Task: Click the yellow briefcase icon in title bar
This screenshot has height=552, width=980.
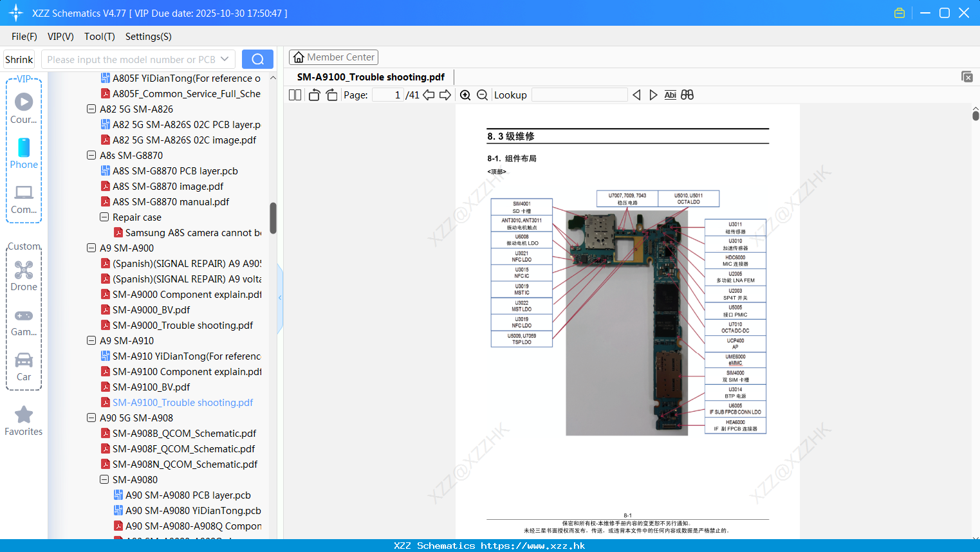Action: (x=900, y=13)
